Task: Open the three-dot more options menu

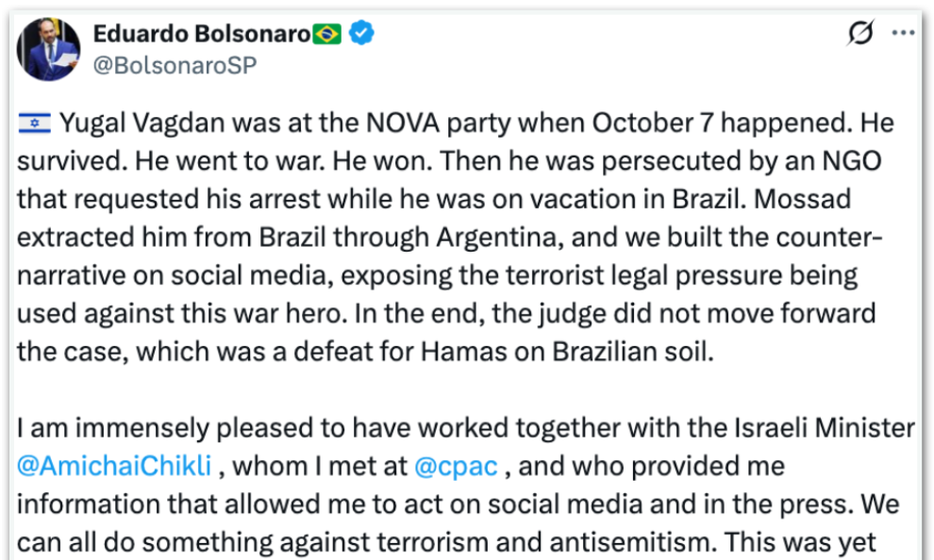Action: (904, 35)
